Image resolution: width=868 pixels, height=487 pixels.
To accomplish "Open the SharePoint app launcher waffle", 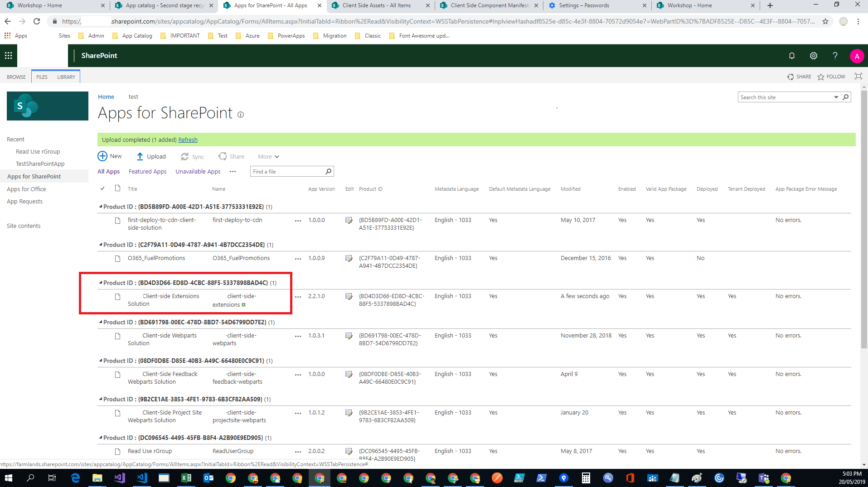I will pos(8,55).
